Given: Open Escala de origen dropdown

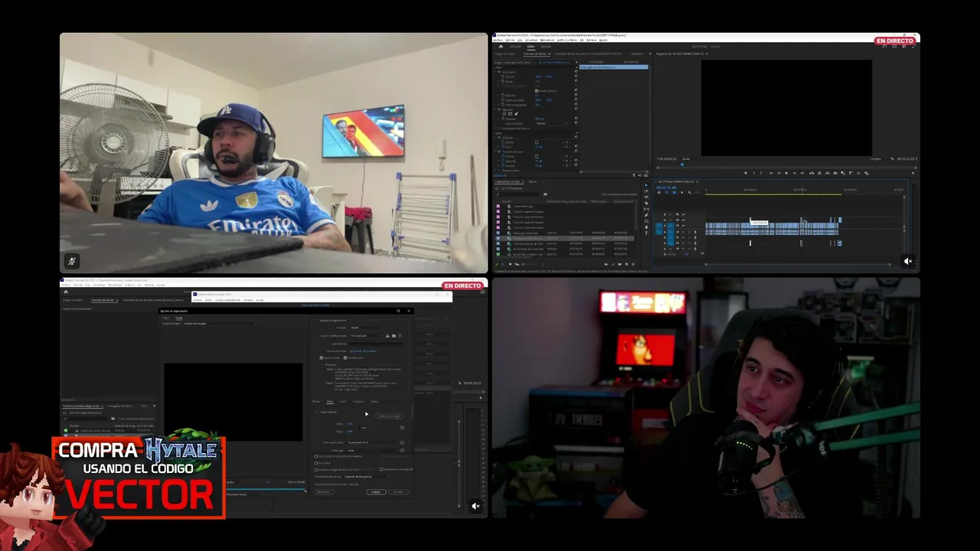Looking at the screenshot, I should pos(220,324).
